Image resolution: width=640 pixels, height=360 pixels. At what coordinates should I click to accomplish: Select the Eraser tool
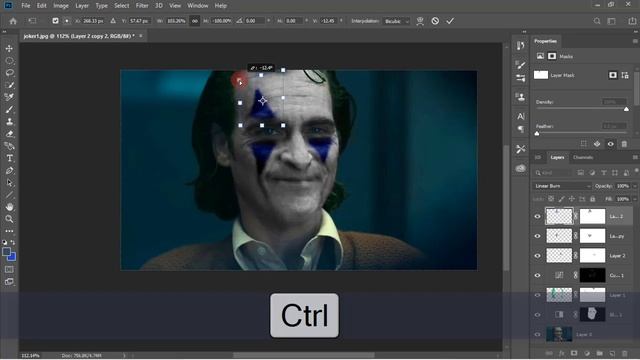[9, 134]
